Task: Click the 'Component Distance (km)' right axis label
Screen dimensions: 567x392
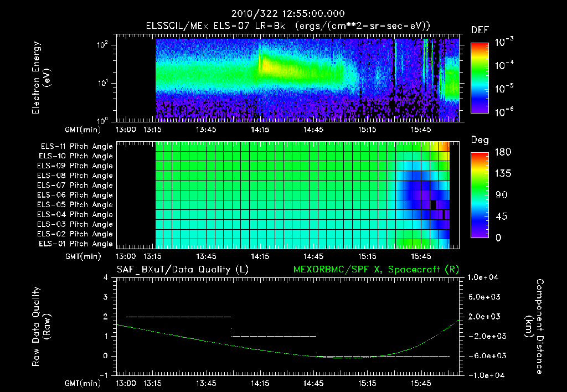Action: (x=534, y=327)
